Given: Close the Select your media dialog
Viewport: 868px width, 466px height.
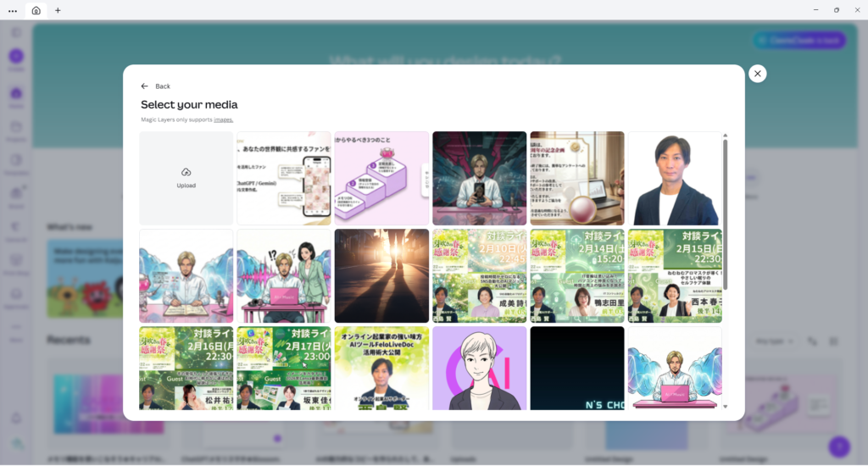Looking at the screenshot, I should click(758, 74).
